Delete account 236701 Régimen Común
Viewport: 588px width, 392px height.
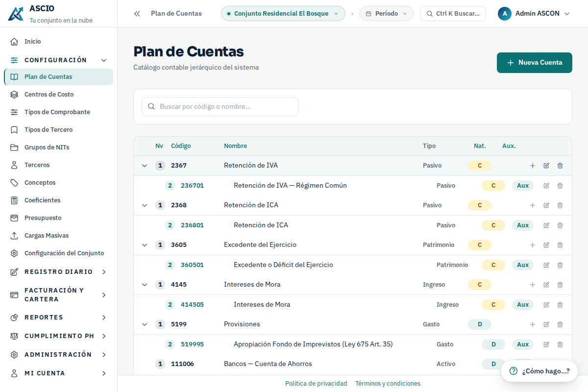point(560,186)
